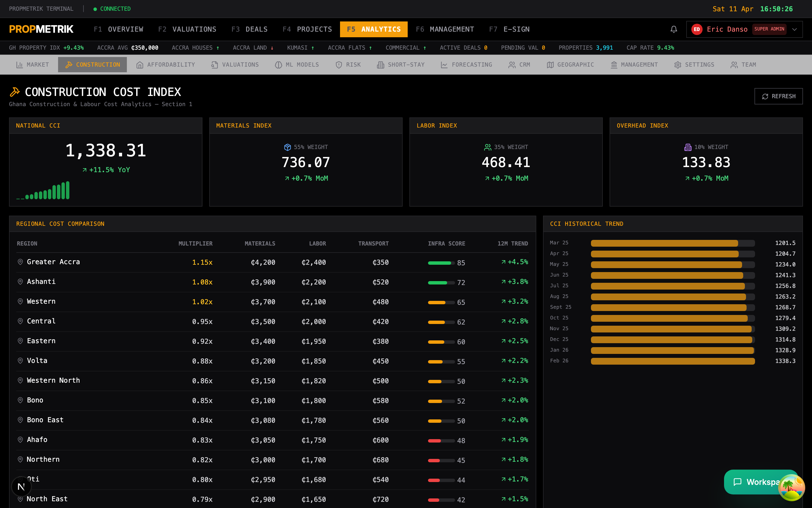Click the beach-themed avatar bubble
The width and height of the screenshot is (812, 508).
coord(791,487)
